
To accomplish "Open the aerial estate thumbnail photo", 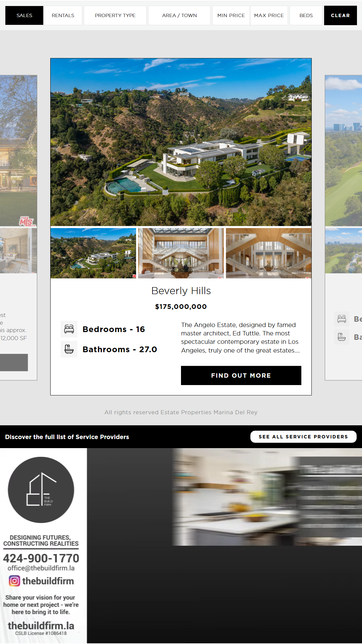I will point(93,253).
